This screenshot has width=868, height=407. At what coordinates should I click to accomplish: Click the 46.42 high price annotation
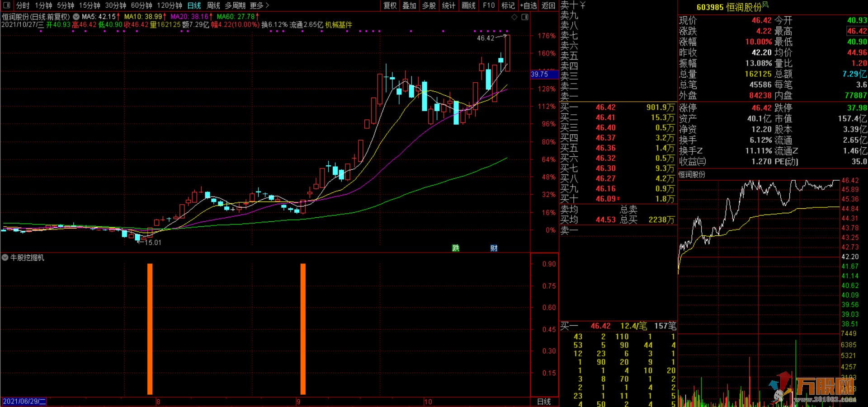click(486, 38)
